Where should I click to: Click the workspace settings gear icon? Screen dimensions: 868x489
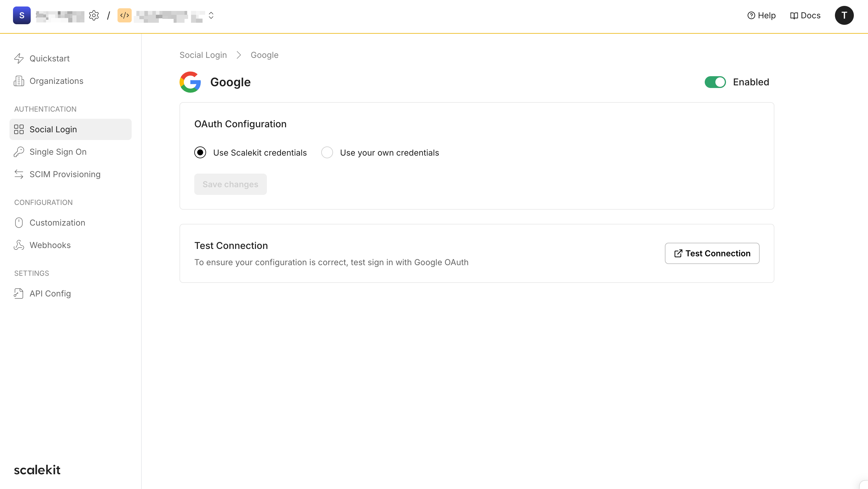94,15
